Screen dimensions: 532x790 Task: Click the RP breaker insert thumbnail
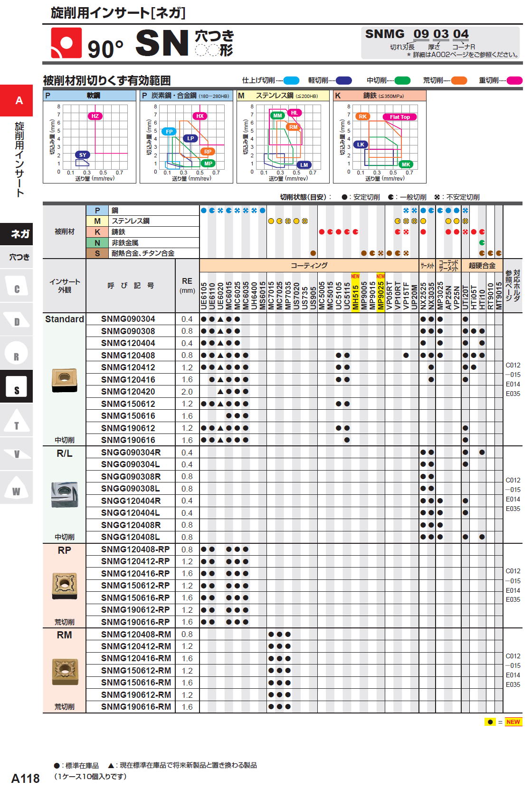click(64, 586)
